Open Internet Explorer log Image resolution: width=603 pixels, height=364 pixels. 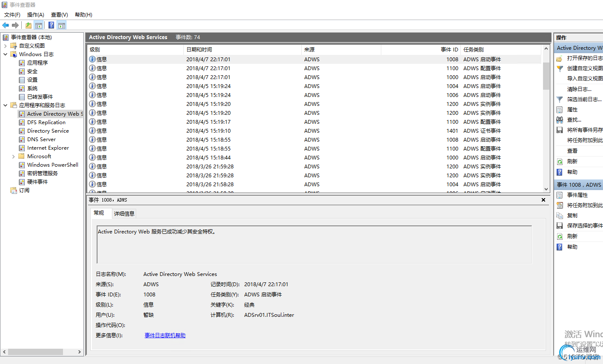pos(48,148)
